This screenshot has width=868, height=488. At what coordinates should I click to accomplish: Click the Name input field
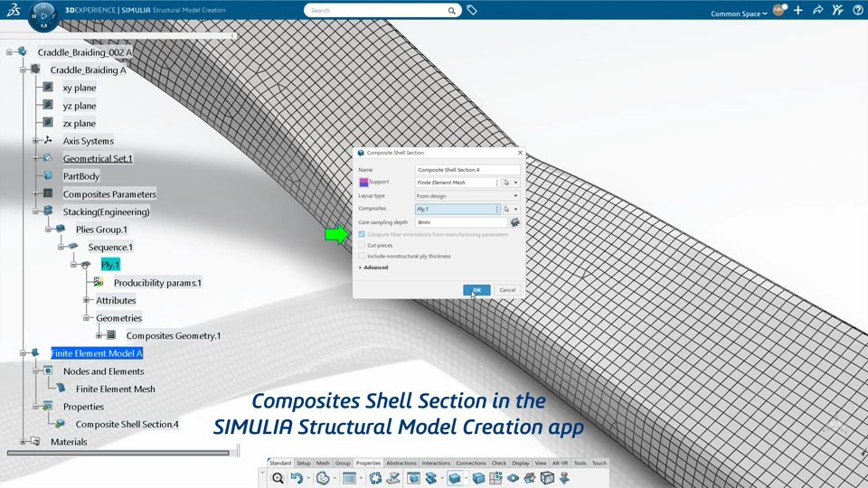pyautogui.click(x=467, y=170)
